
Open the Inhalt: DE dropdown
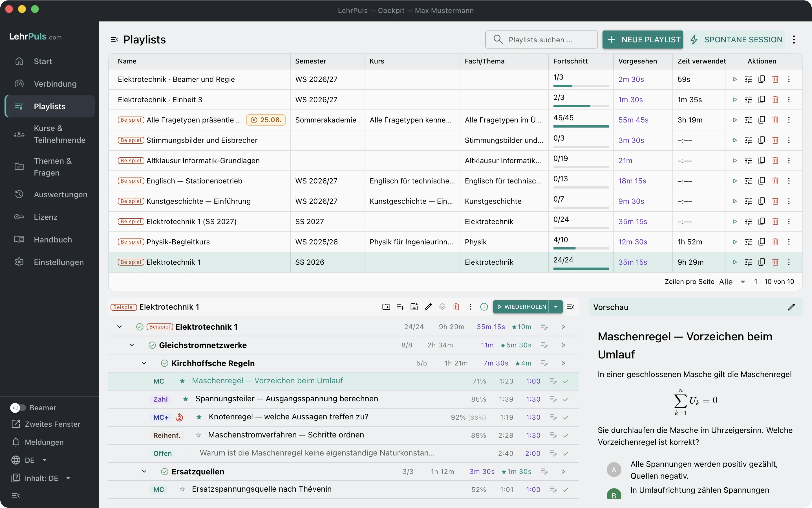click(41, 478)
